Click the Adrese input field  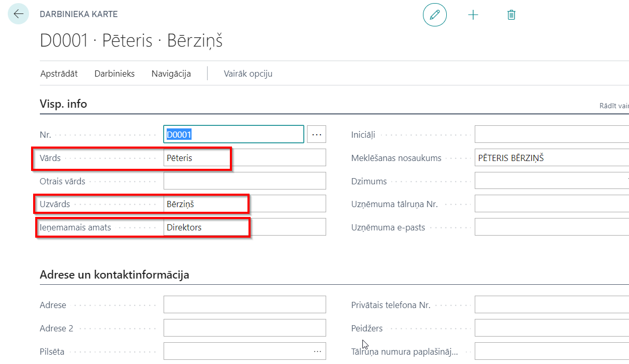click(x=245, y=305)
